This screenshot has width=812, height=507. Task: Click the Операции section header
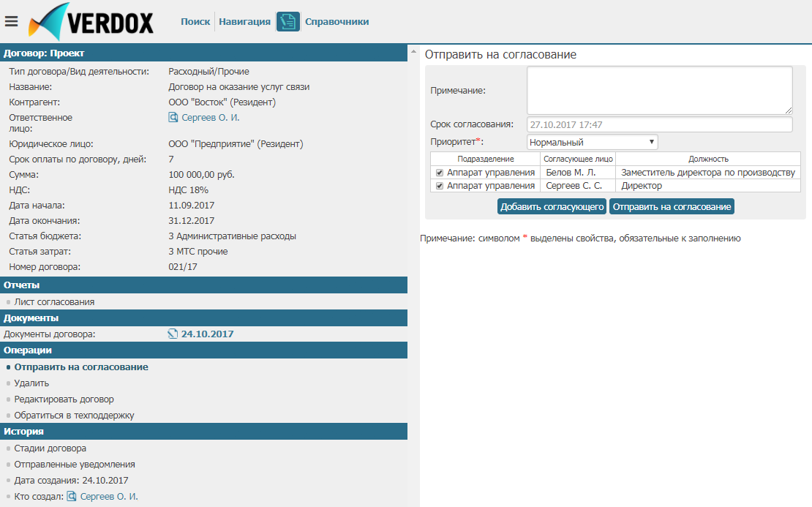(x=203, y=350)
